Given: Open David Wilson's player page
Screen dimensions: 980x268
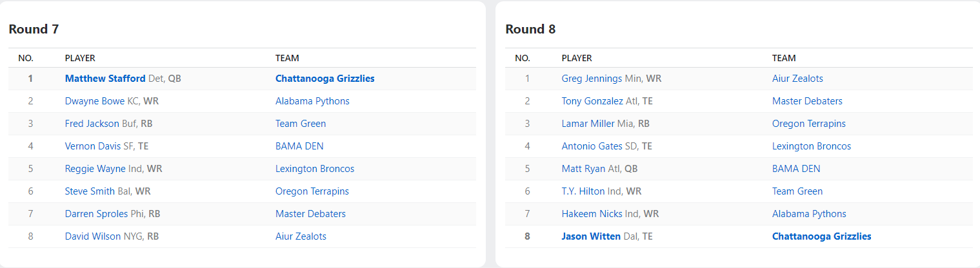Looking at the screenshot, I should tap(93, 236).
